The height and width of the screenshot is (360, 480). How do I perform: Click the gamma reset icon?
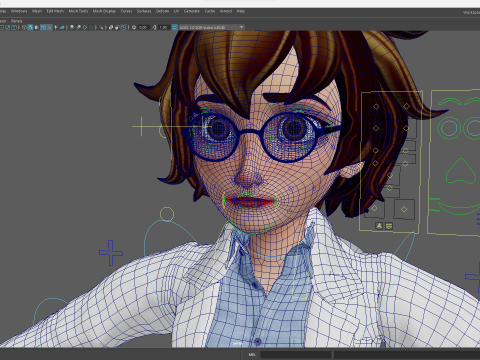tap(154, 27)
